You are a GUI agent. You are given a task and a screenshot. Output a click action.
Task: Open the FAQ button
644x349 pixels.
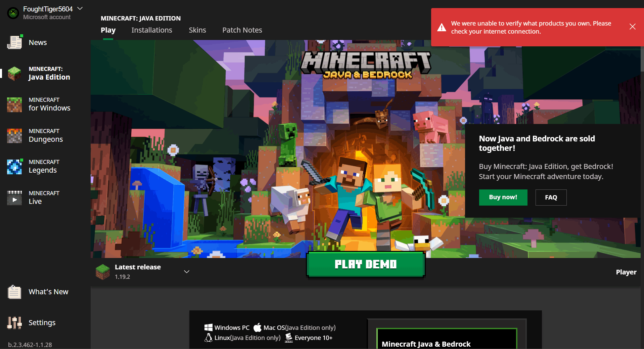tap(551, 198)
